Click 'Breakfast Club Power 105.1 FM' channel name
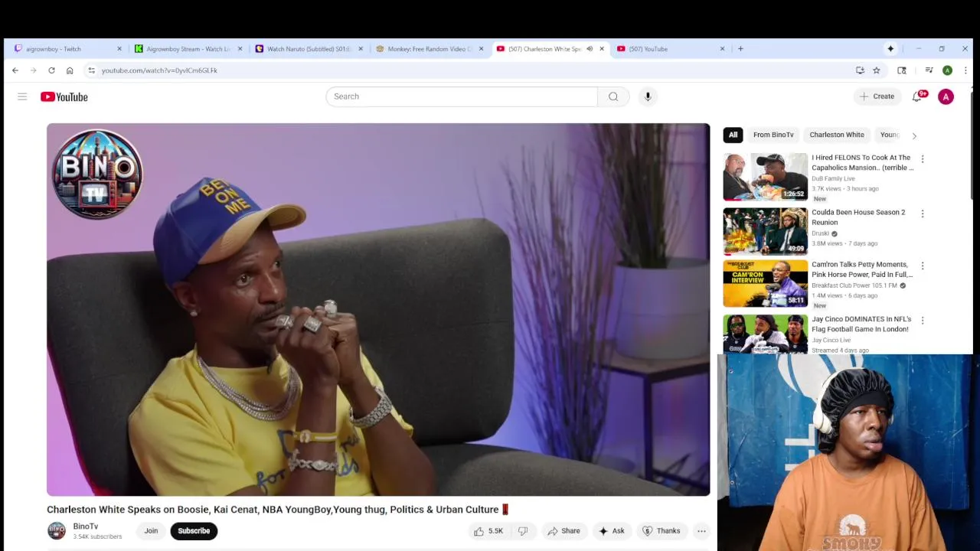The height and width of the screenshot is (551, 980). (854, 285)
